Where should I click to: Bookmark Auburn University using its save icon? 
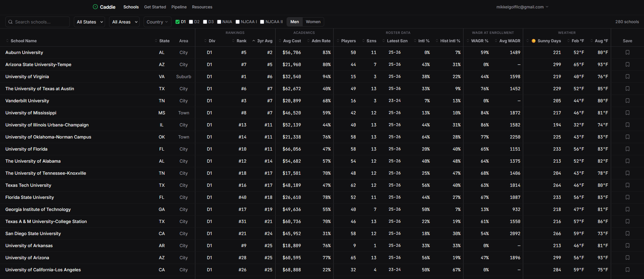[627, 53]
